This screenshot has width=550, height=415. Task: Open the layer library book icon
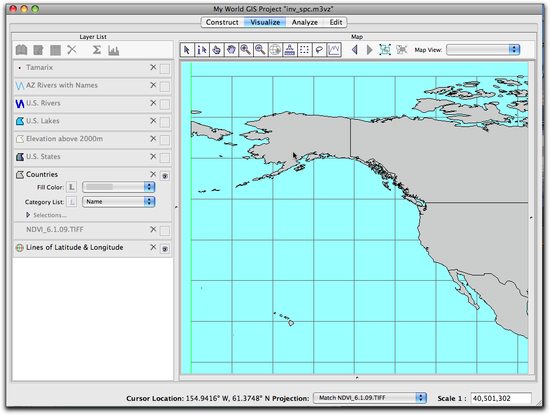[22, 50]
